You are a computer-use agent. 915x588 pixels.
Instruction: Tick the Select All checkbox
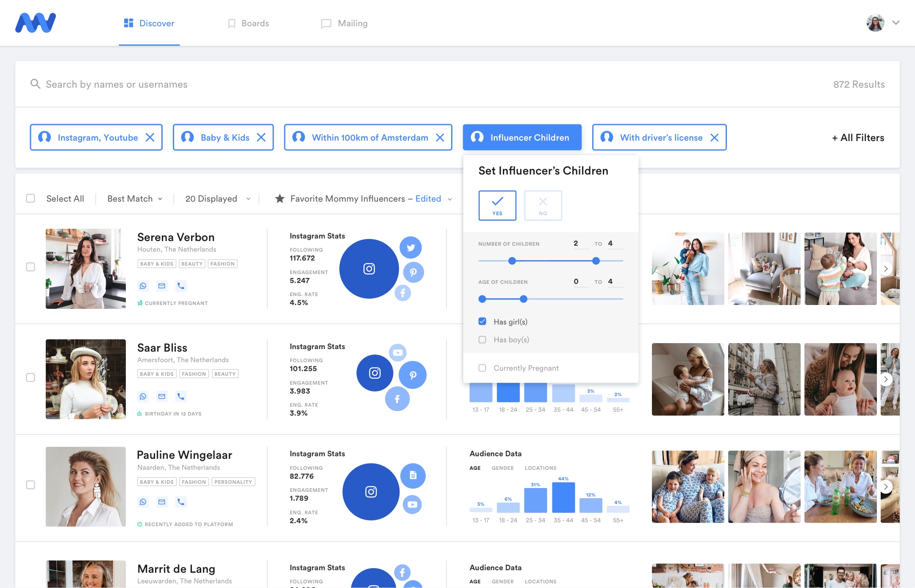[x=30, y=199]
